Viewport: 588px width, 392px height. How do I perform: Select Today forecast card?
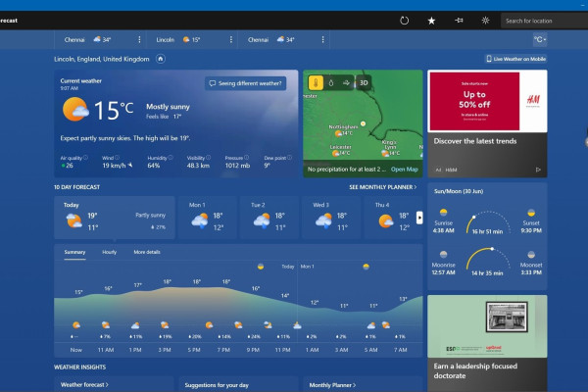[115, 218]
